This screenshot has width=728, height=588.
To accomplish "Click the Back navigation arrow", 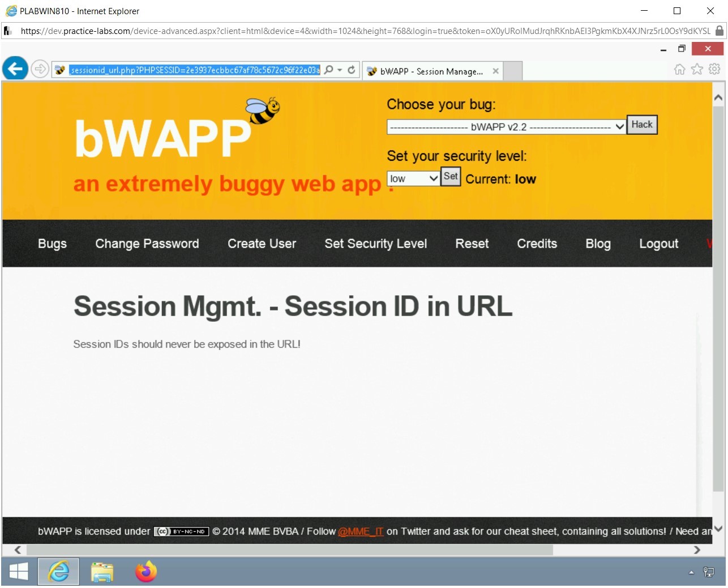I will (x=15, y=69).
